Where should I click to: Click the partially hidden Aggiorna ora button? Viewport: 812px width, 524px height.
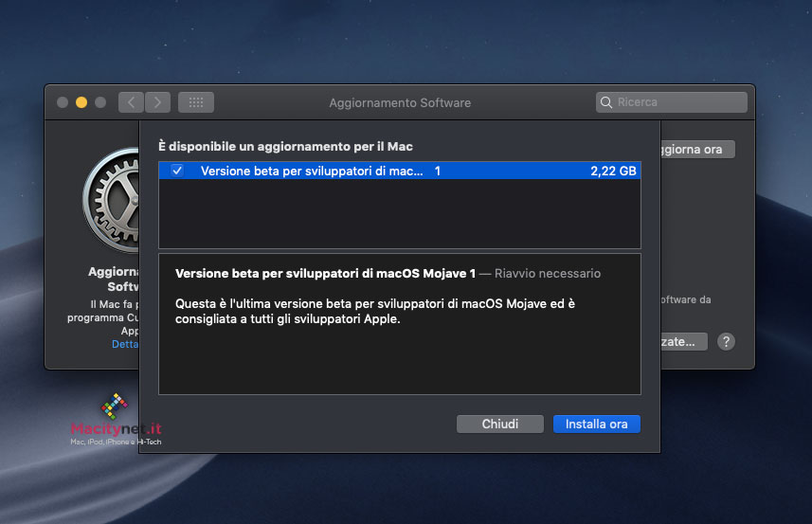(697, 150)
